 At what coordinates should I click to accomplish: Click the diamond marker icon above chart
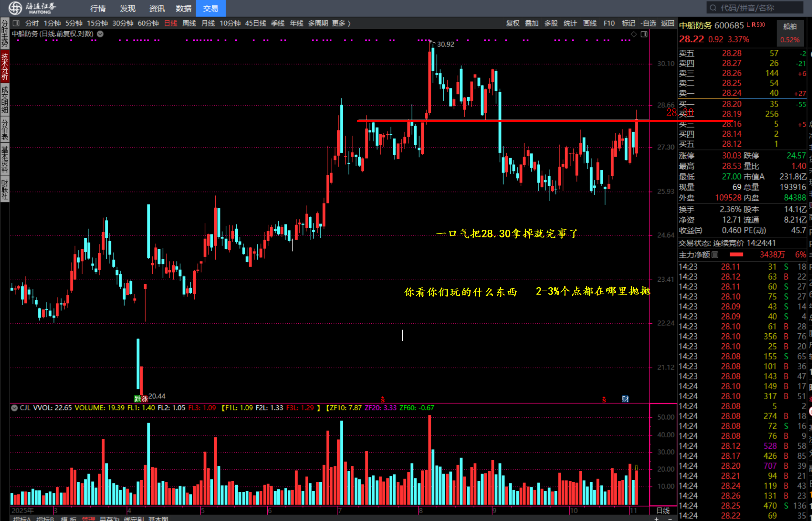click(634, 34)
